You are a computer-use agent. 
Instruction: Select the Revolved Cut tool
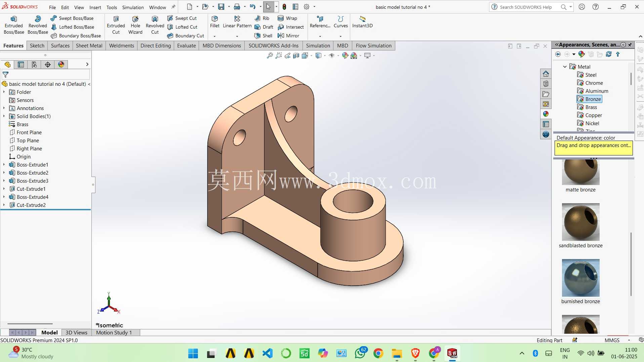coord(155,25)
